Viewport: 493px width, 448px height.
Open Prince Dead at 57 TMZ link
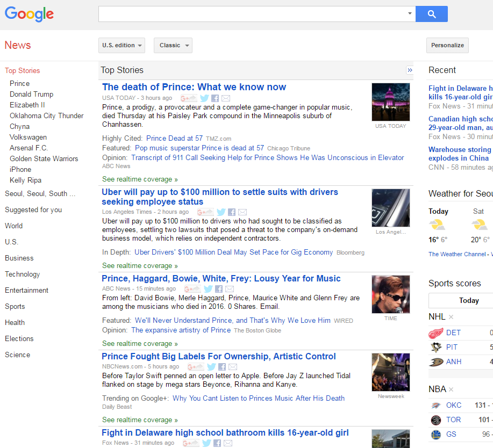[174, 139]
